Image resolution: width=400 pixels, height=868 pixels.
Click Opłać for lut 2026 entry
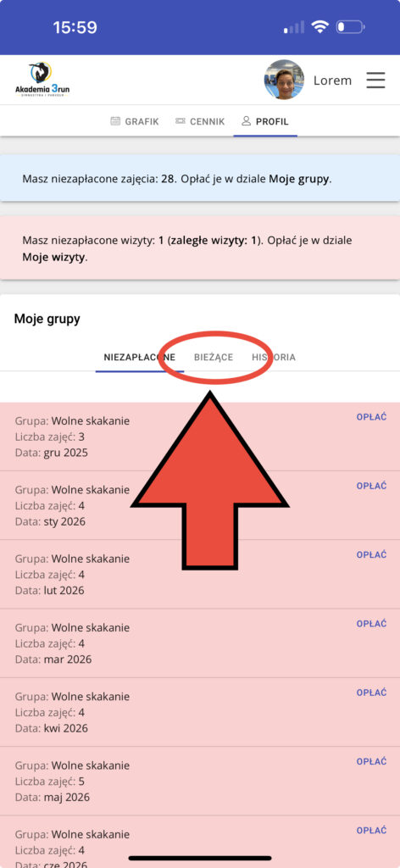(371, 554)
